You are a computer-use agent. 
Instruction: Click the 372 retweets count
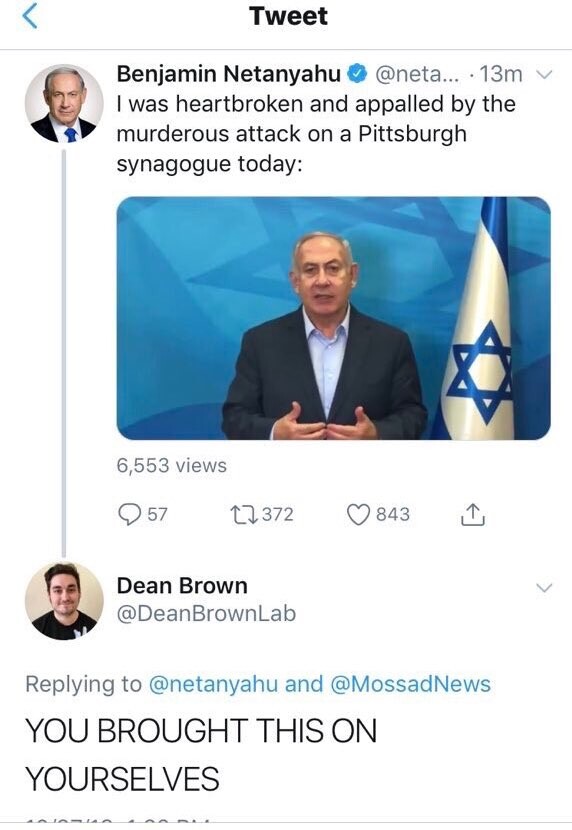click(278, 514)
